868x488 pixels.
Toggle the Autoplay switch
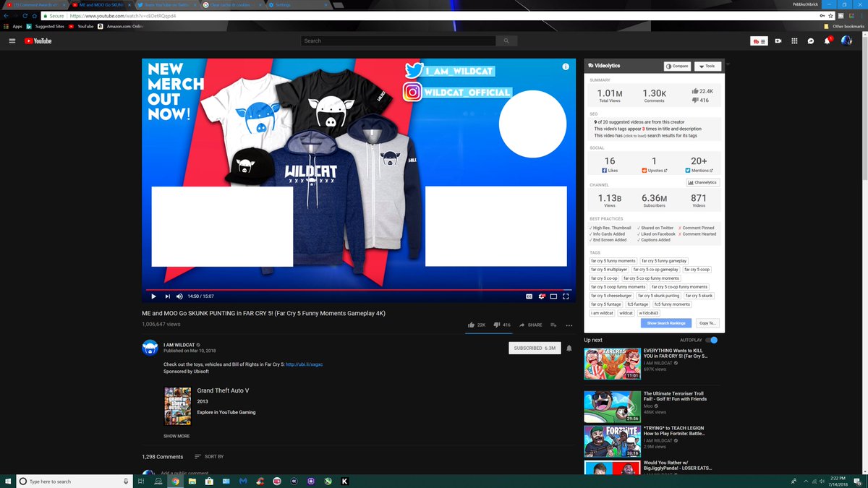[x=713, y=340]
